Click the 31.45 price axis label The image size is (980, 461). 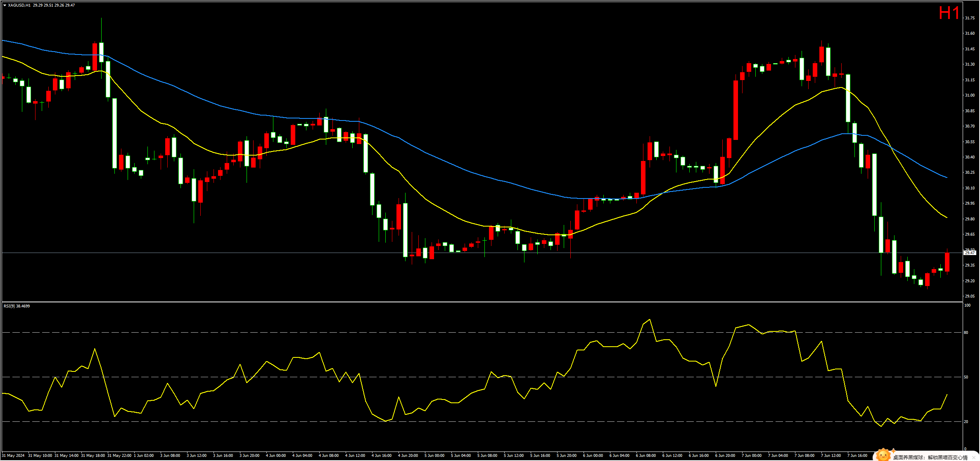[970, 49]
